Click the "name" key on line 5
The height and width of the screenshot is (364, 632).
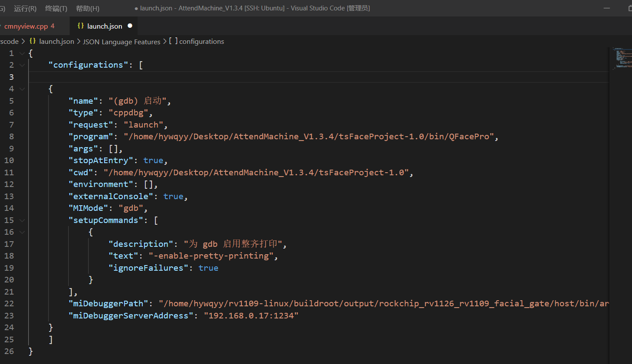click(x=83, y=101)
